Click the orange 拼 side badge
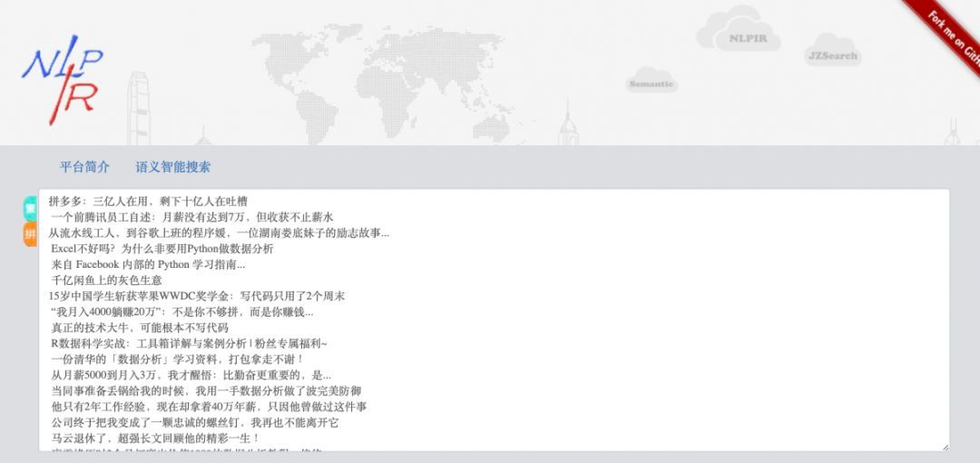The image size is (980, 463). coord(30,234)
